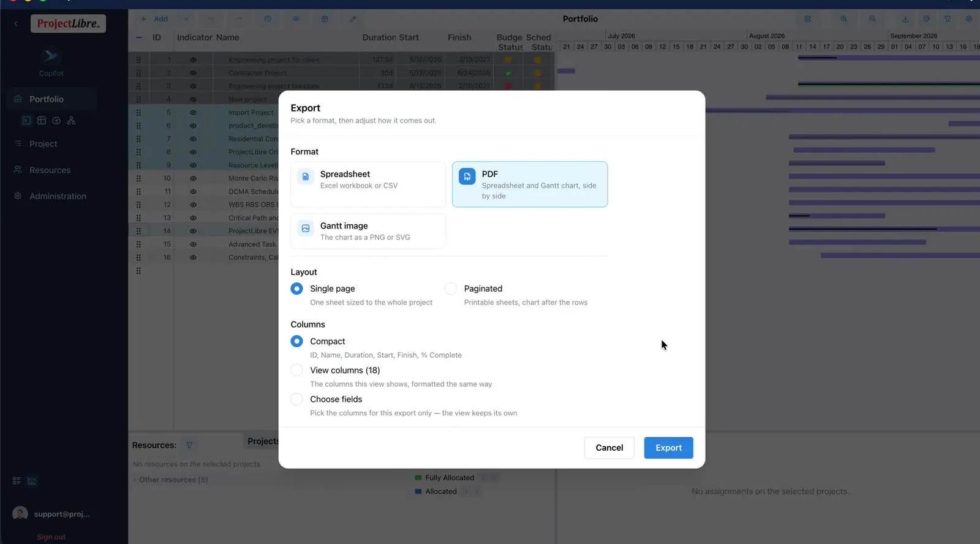
Task: Click the Sign out link
Action: click(51, 537)
